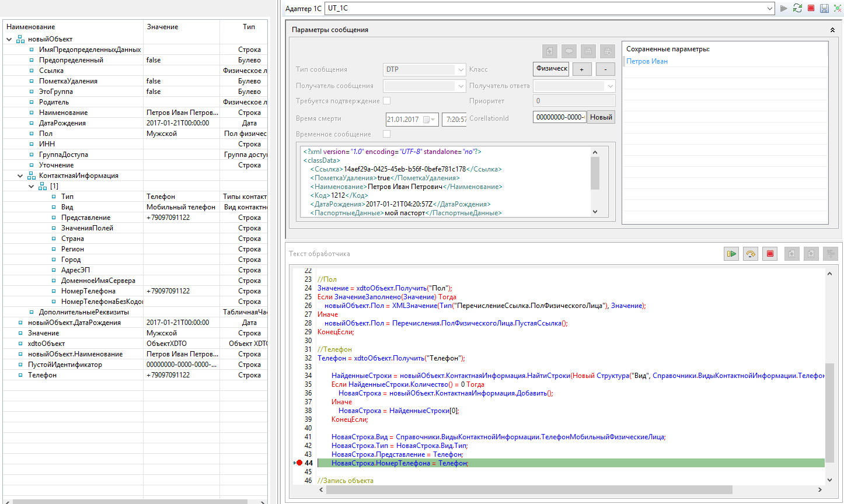Screen dimensions: 844x504
Task: Collapse the Параметры сообщения panel
Action: (832, 30)
